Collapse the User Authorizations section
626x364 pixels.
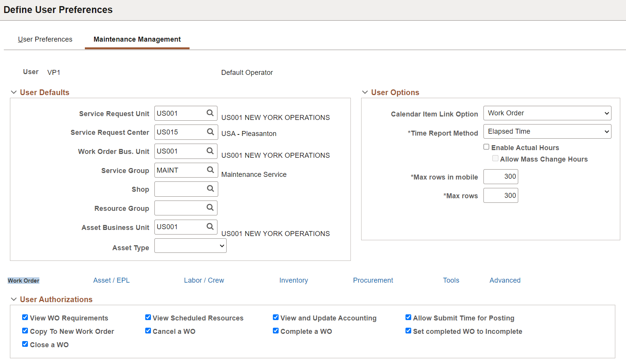pos(14,299)
